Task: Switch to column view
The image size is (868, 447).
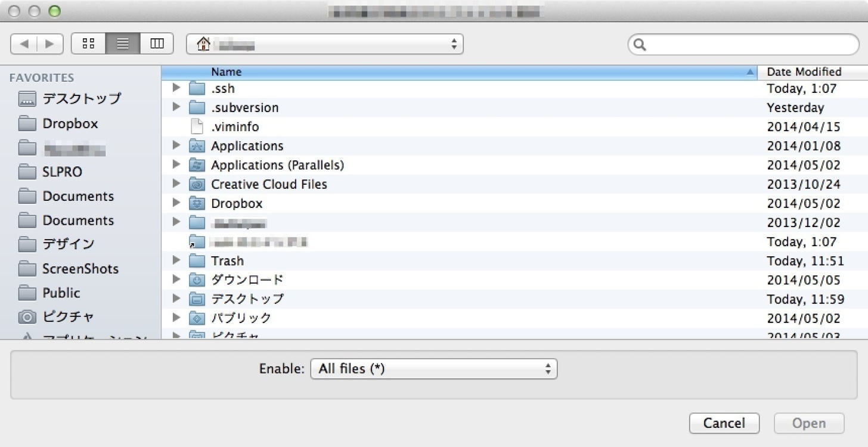Action: [x=157, y=44]
